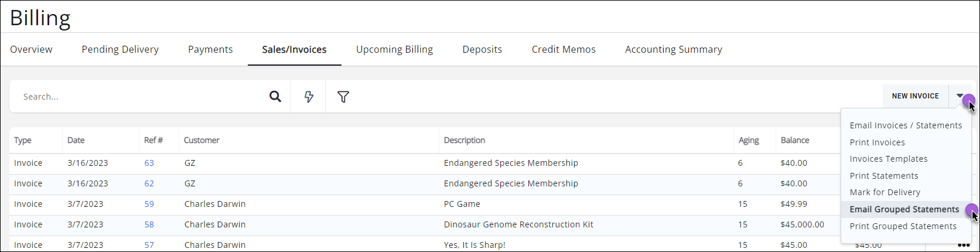Sort by the Aging column header
980x252 pixels.
point(748,141)
